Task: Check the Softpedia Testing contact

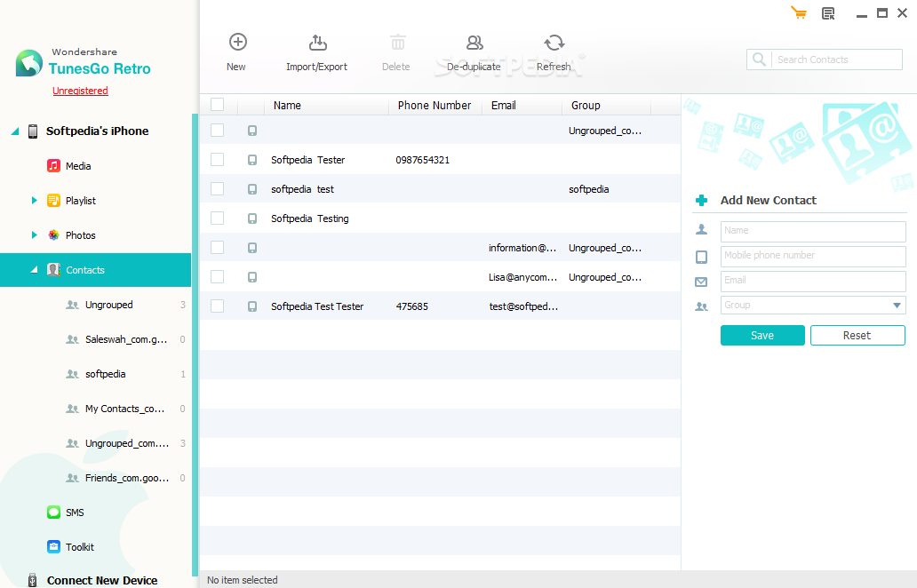Action: (x=218, y=218)
